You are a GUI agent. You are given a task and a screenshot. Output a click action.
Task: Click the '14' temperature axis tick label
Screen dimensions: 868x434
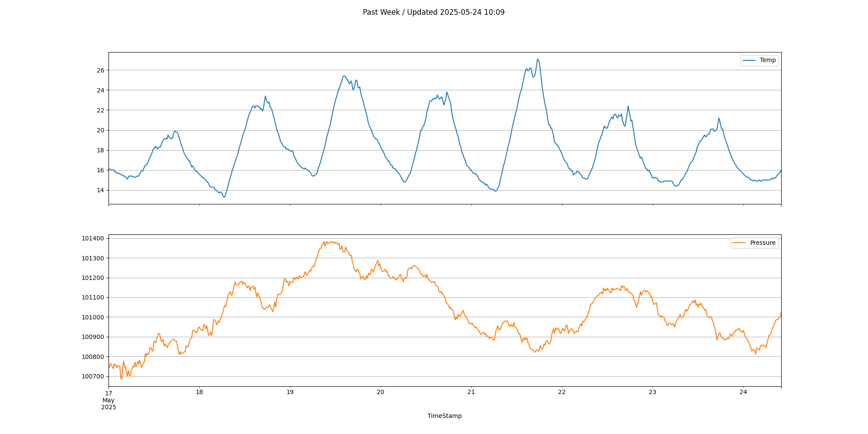101,190
